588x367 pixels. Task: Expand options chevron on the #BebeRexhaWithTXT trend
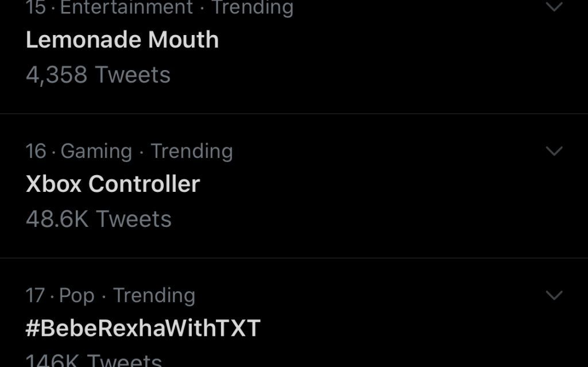coord(554,295)
